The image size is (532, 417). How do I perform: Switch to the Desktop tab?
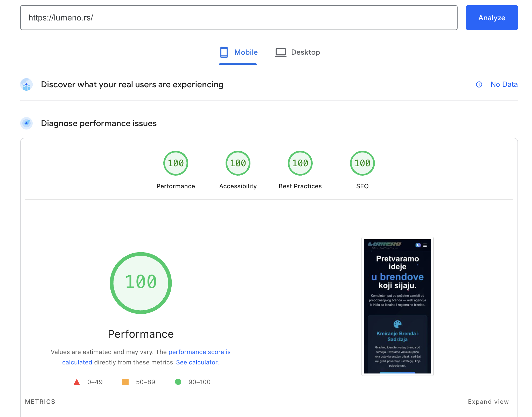298,52
